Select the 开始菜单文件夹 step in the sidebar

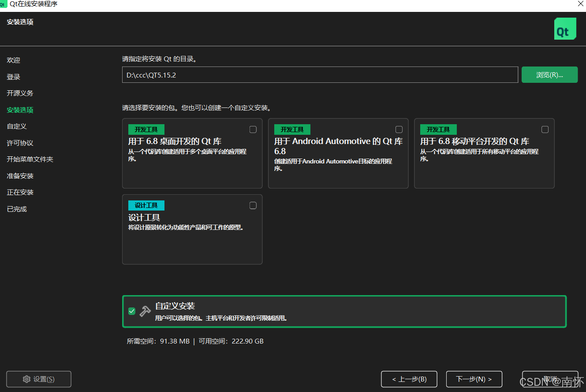point(30,159)
